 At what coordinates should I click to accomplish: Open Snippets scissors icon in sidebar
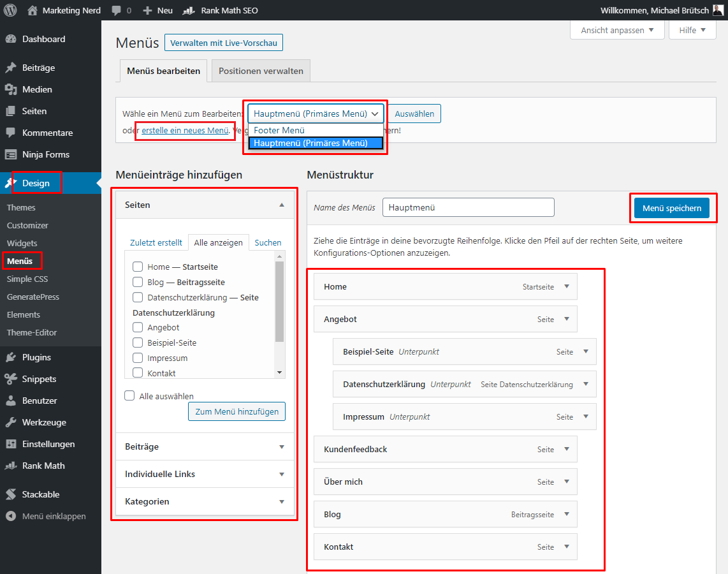[11, 379]
